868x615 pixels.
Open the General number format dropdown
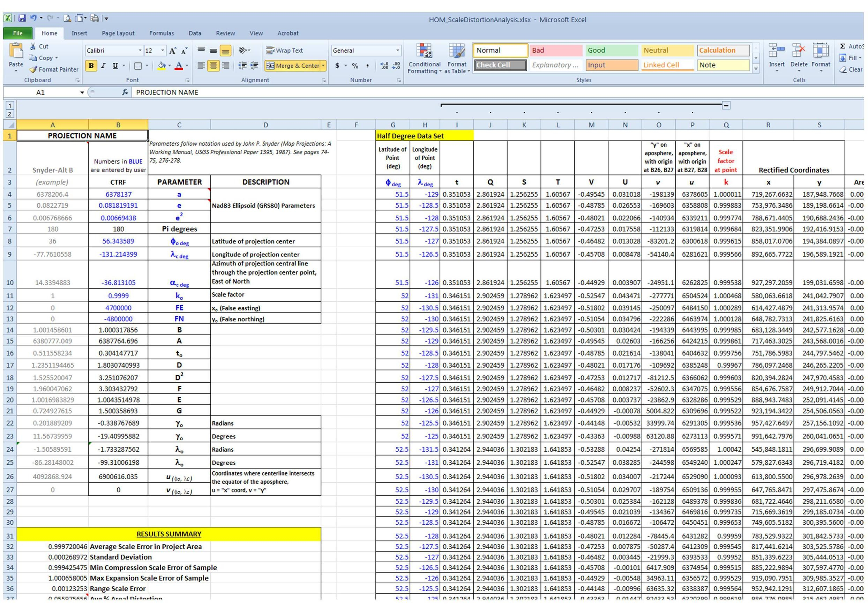[398, 50]
